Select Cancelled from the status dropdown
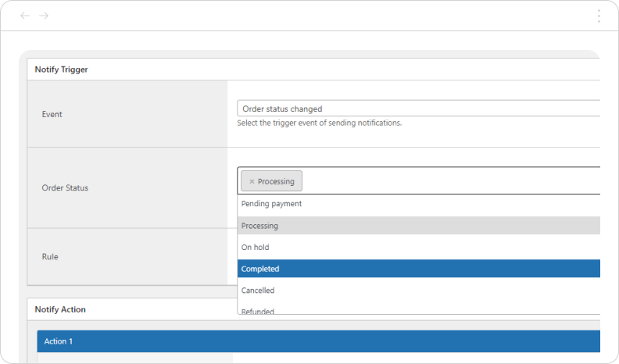This screenshot has height=364, width=619. point(258,291)
